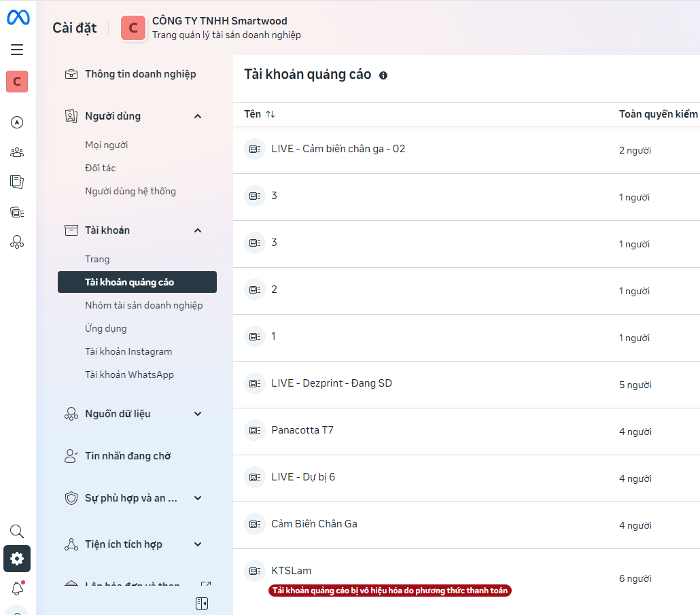Click the Meta logo icon
Viewport: 700px width, 615px height.
point(18,18)
